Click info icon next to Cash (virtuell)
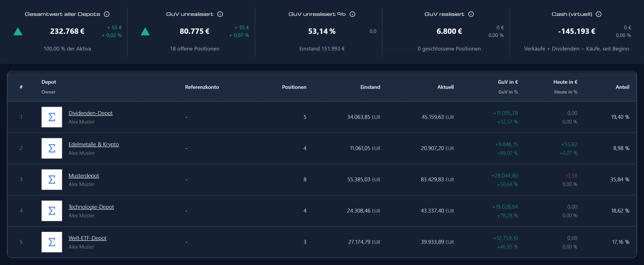The image size is (644, 265). [598, 14]
